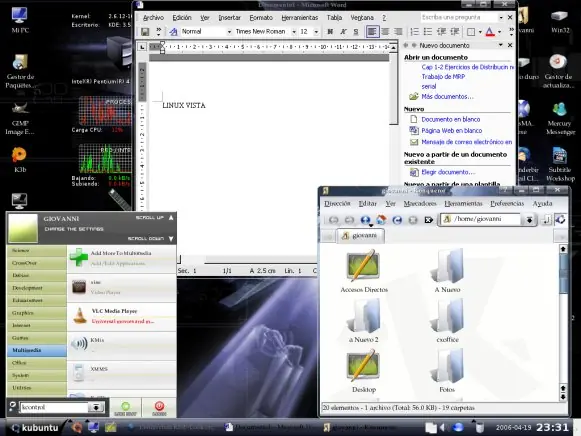Click Documento en blanco link
The image size is (581, 436).
point(451,119)
